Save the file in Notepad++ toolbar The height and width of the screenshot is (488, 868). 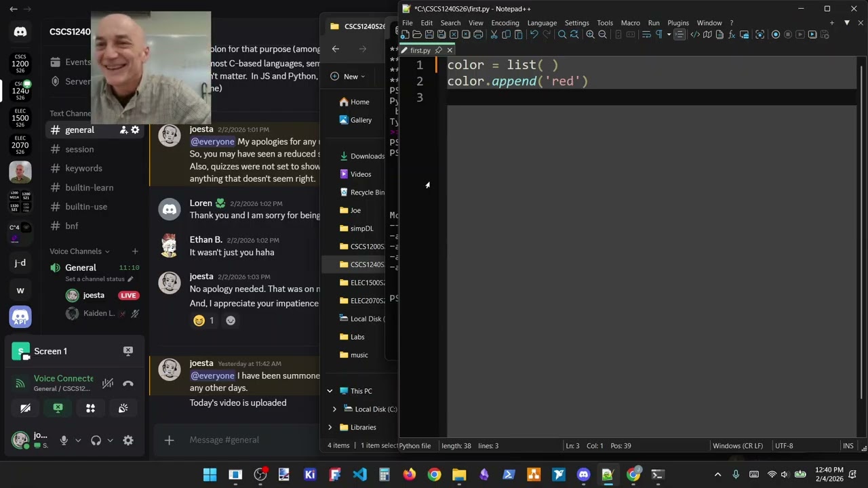pyautogui.click(x=429, y=35)
